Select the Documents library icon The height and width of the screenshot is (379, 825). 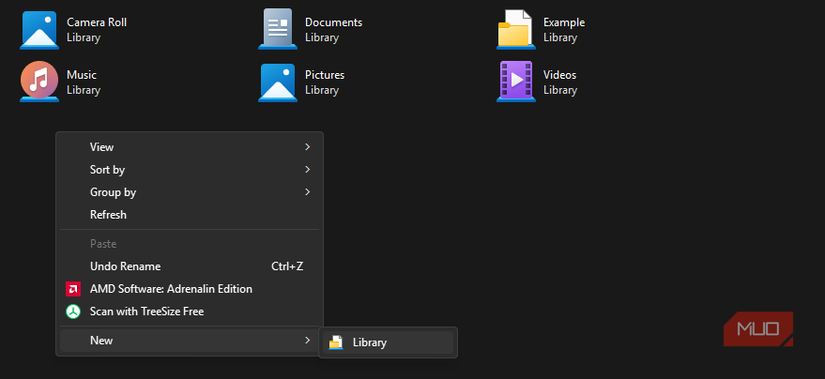coord(277,29)
